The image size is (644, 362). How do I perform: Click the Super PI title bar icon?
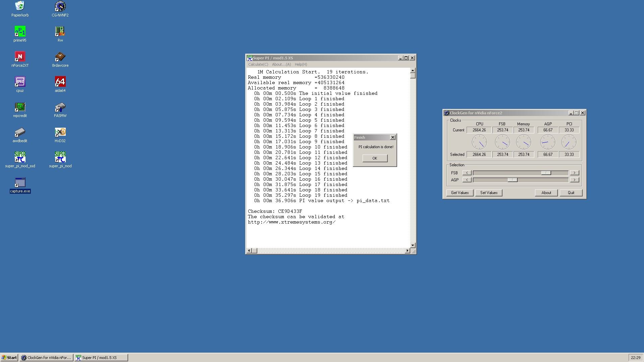coord(250,58)
